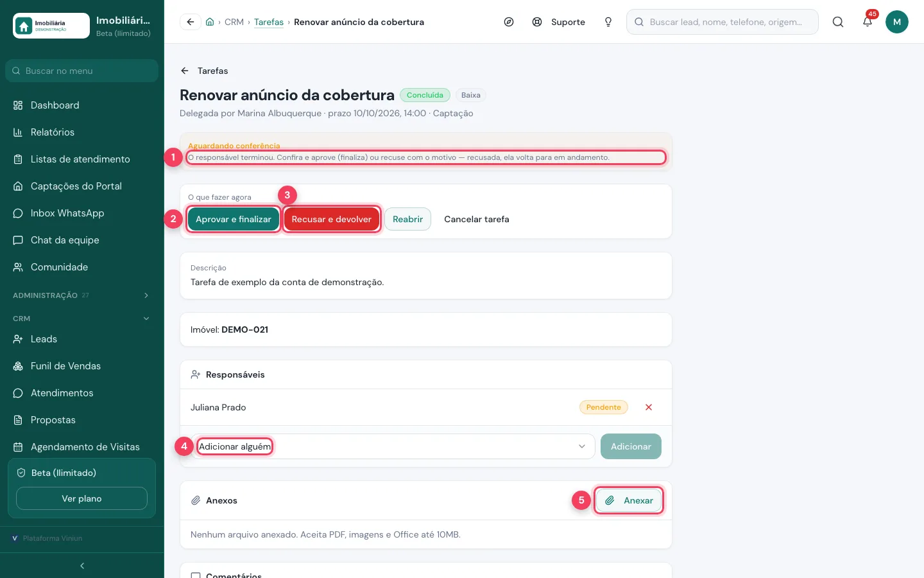Focus the Buscar lead search field

(723, 22)
